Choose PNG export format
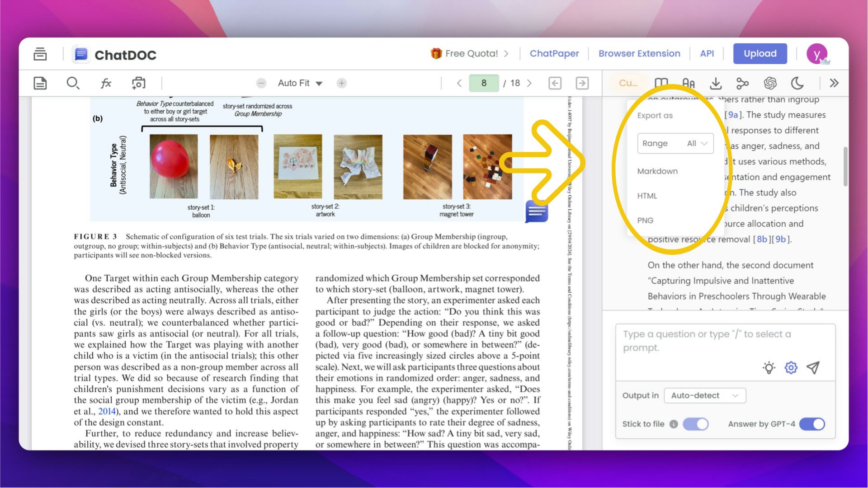 coord(645,221)
